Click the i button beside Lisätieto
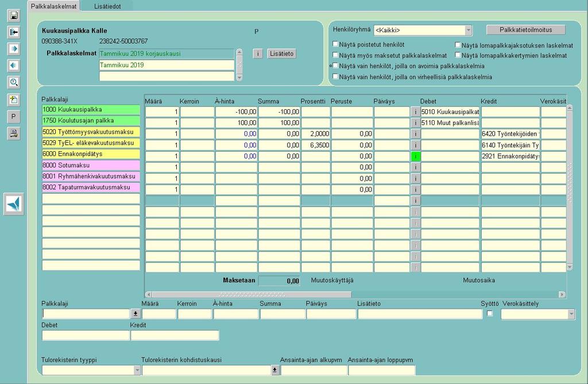 point(258,53)
